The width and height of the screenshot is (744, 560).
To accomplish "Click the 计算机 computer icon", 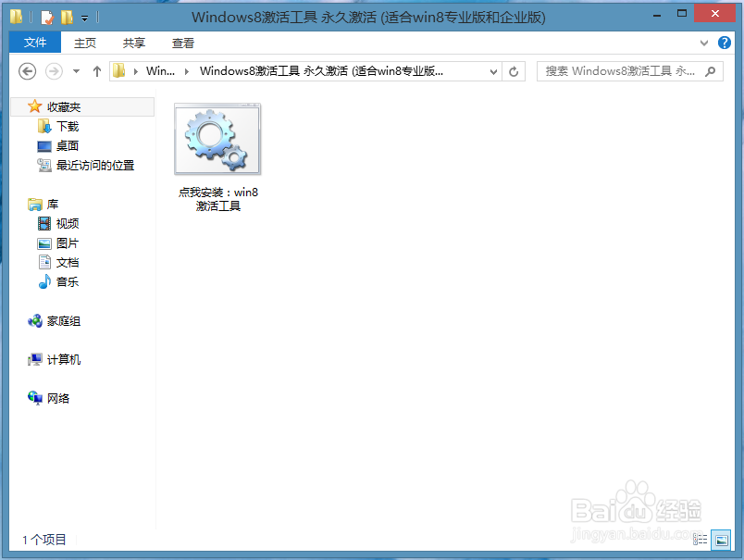I will click(x=34, y=360).
